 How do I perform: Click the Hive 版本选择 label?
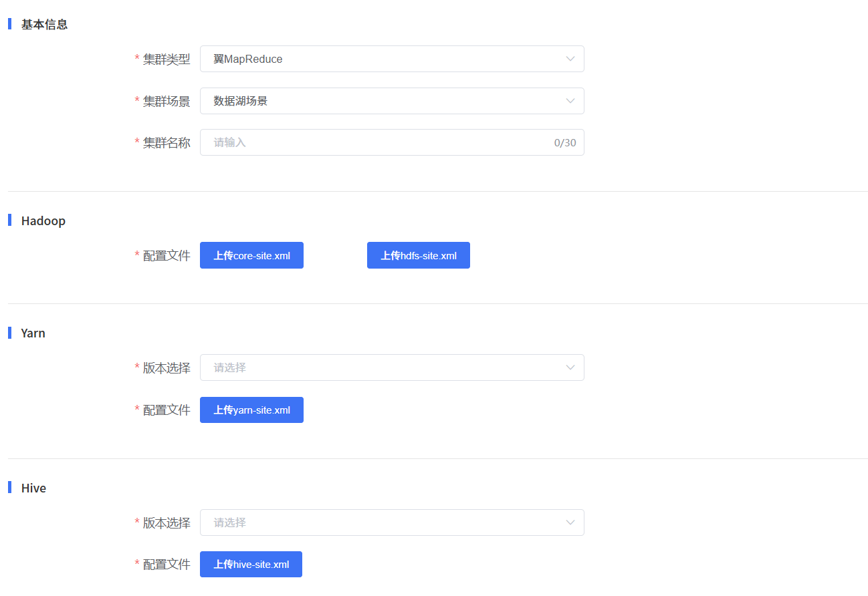(167, 523)
